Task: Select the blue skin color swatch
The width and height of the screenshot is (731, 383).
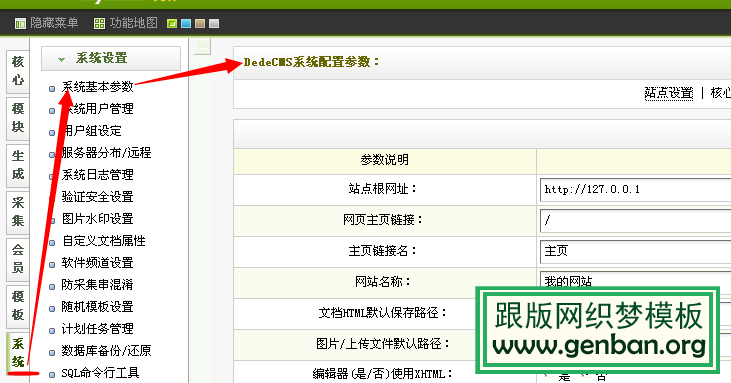Action: tap(186, 23)
